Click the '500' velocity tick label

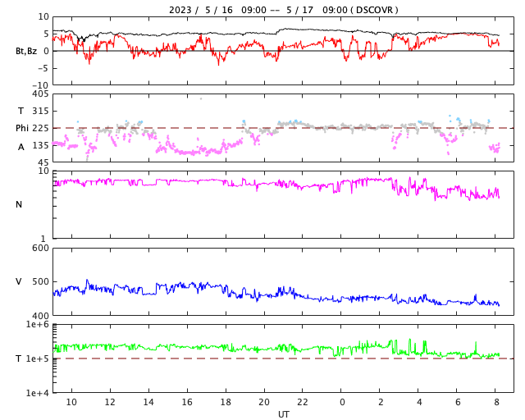[40, 281]
